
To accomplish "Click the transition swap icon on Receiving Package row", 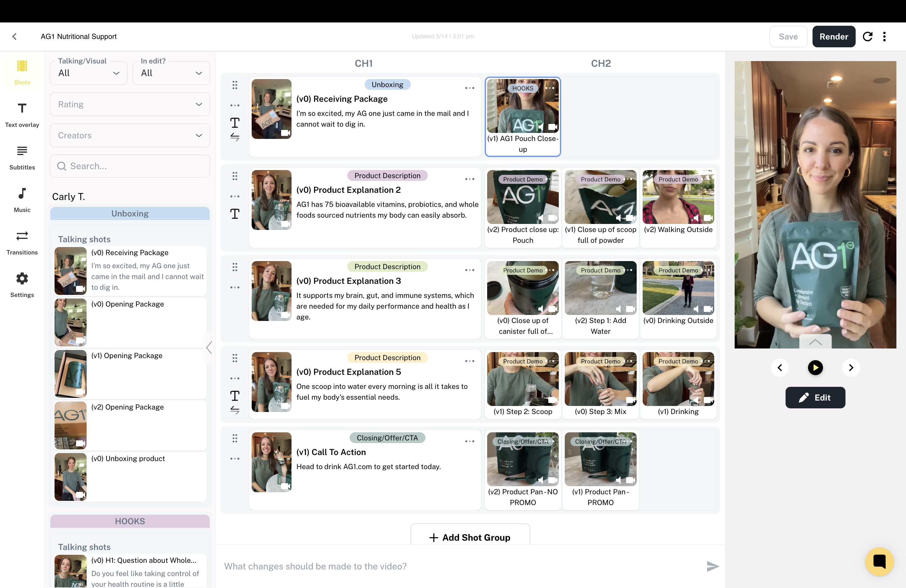I will click(235, 137).
